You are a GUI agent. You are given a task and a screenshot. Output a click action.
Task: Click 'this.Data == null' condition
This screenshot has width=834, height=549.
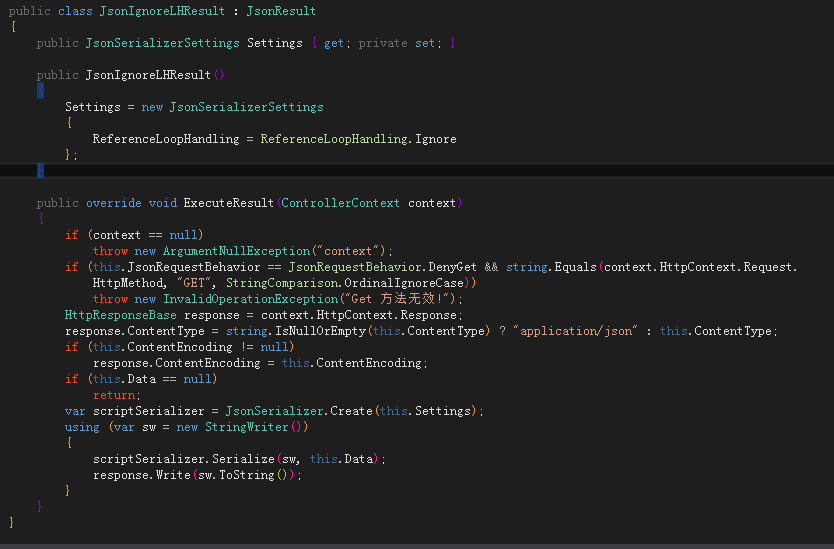point(152,379)
